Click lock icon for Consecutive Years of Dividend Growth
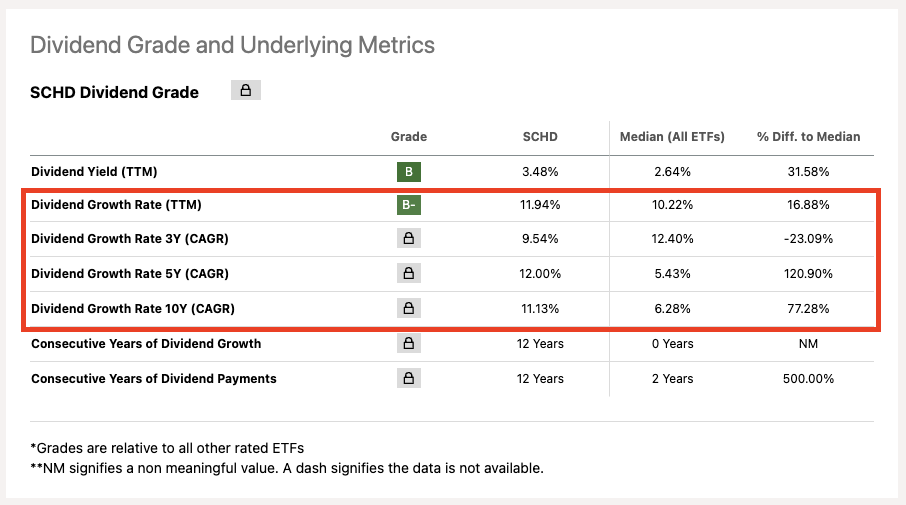The width and height of the screenshot is (906, 505). pos(409,343)
